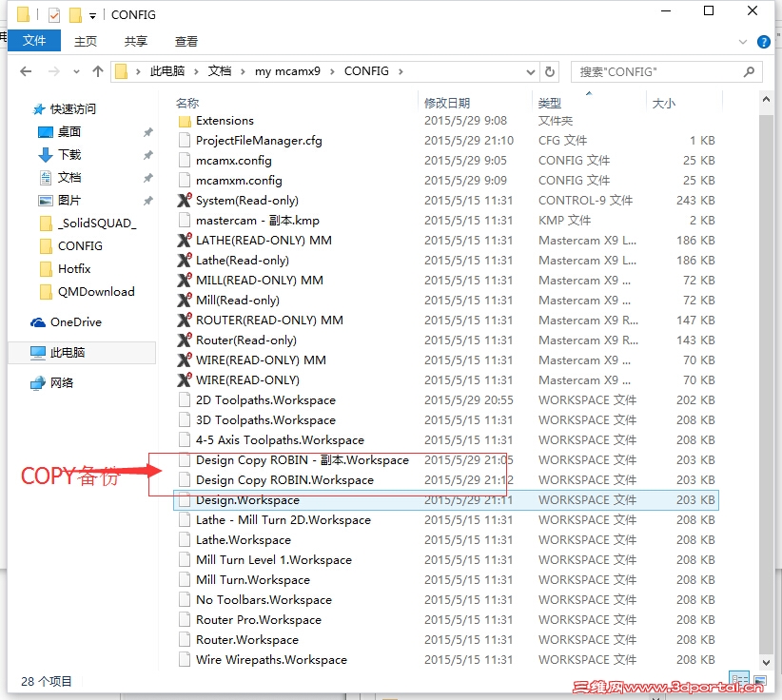Select MILL(READ-ONLY) MM Mastercam icon

[185, 280]
